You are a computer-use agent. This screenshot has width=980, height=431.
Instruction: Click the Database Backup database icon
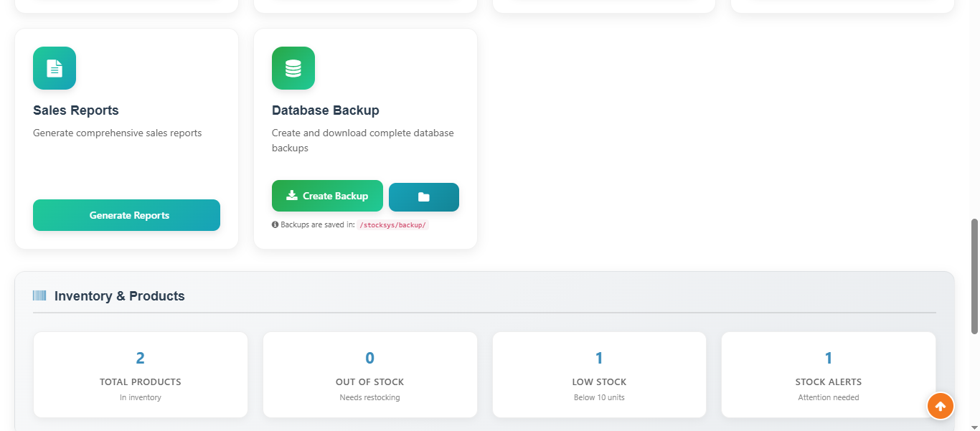(293, 68)
